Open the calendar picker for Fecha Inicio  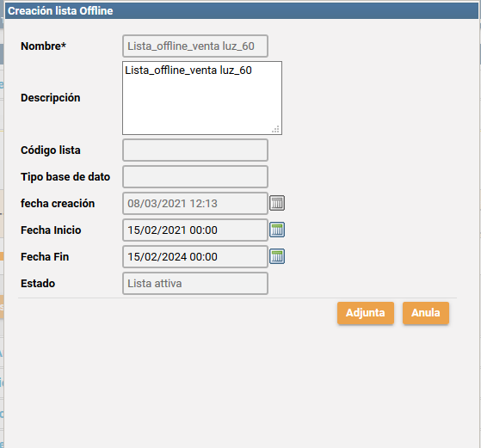coord(277,230)
